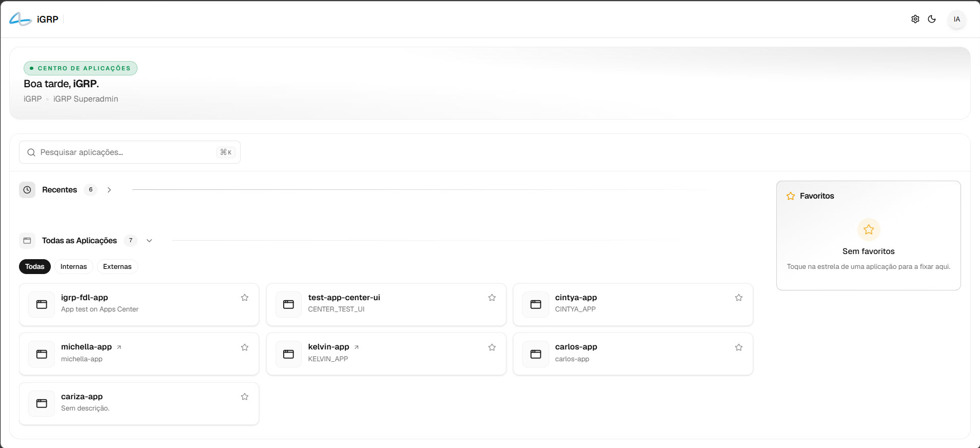The image size is (980, 448).
Task: Click the star icon beside Favoritos heading
Action: [x=791, y=196]
